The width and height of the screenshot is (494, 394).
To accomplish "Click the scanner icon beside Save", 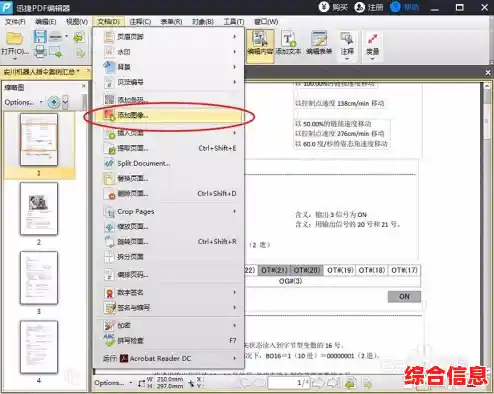I will click(x=55, y=36).
